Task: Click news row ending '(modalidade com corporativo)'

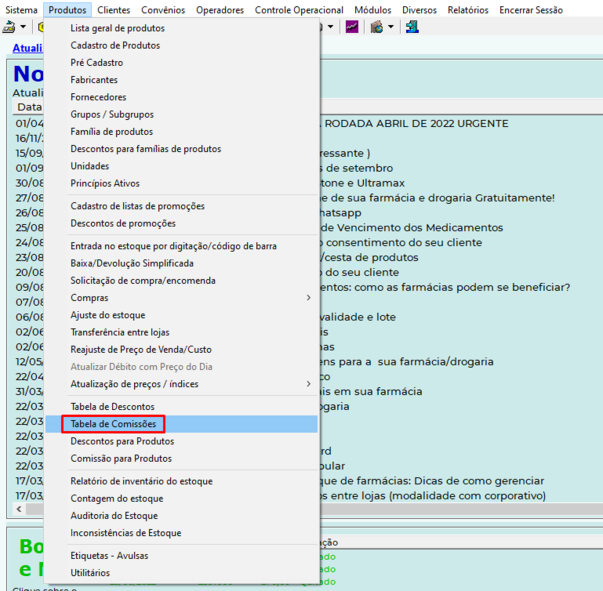Action: tap(434, 496)
